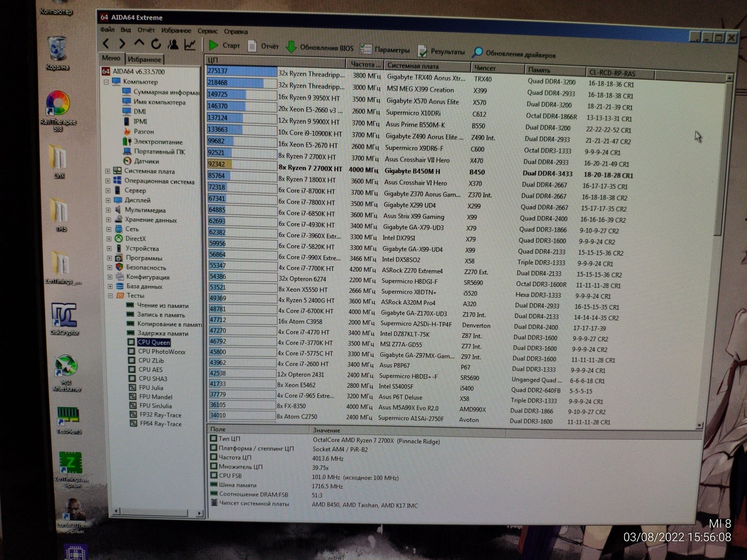Collapse the Компьютер tree node
This screenshot has width=747, height=560.
click(106, 82)
